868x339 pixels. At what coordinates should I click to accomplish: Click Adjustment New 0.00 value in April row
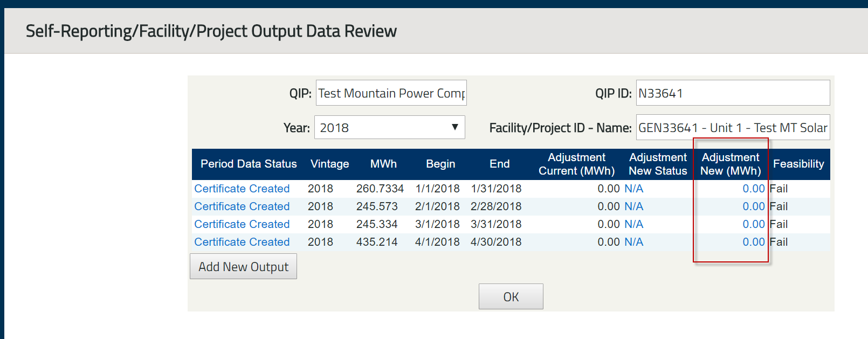coord(753,242)
